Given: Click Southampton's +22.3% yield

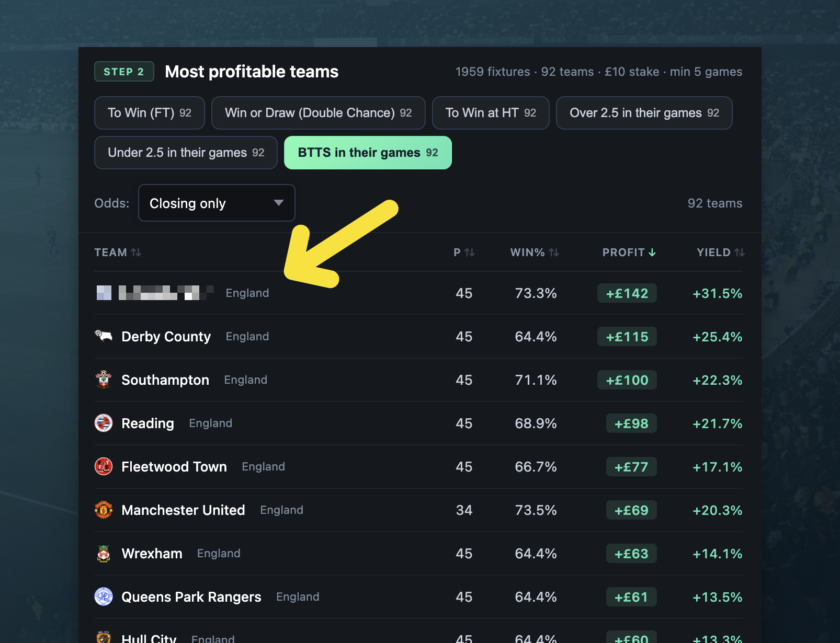Looking at the screenshot, I should [x=718, y=380].
